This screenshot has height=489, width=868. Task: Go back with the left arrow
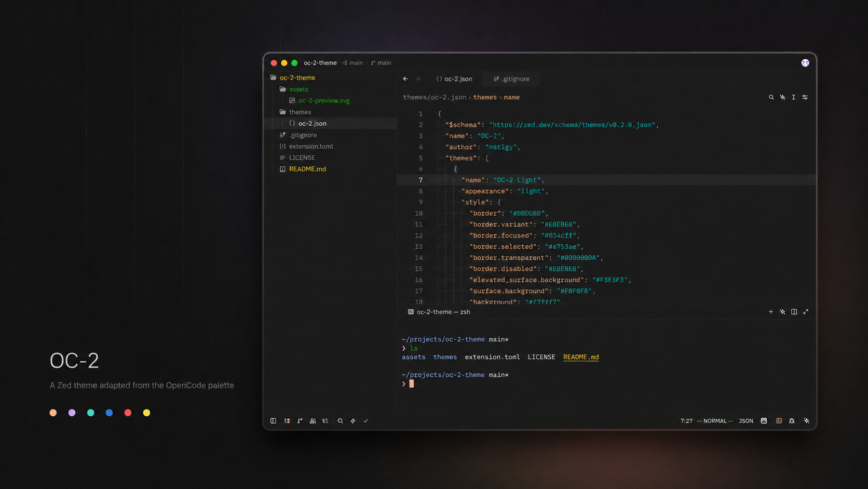point(405,79)
